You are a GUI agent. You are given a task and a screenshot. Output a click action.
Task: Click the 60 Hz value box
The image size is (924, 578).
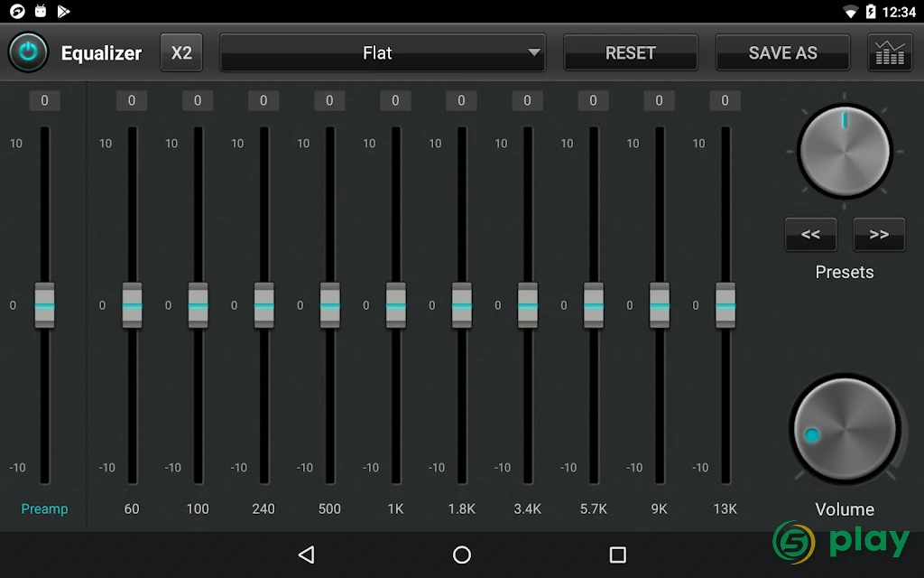point(132,100)
